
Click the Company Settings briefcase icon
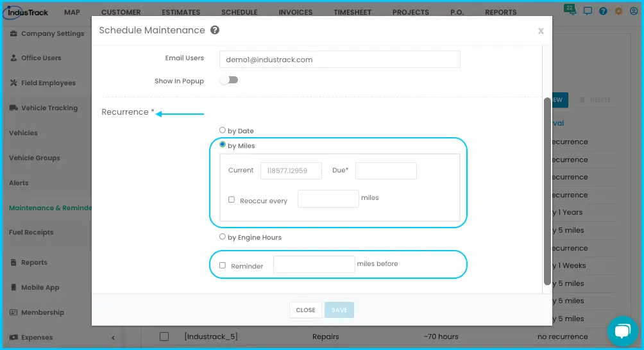click(x=13, y=33)
